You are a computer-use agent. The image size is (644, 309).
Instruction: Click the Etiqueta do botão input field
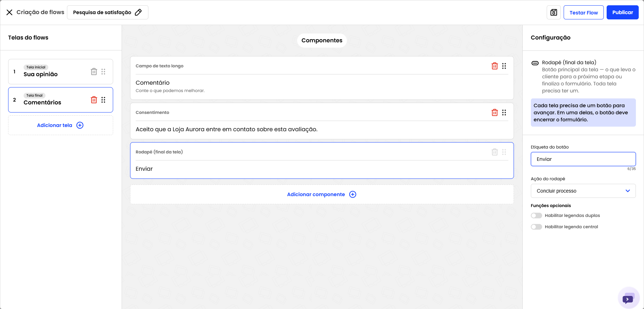583,159
